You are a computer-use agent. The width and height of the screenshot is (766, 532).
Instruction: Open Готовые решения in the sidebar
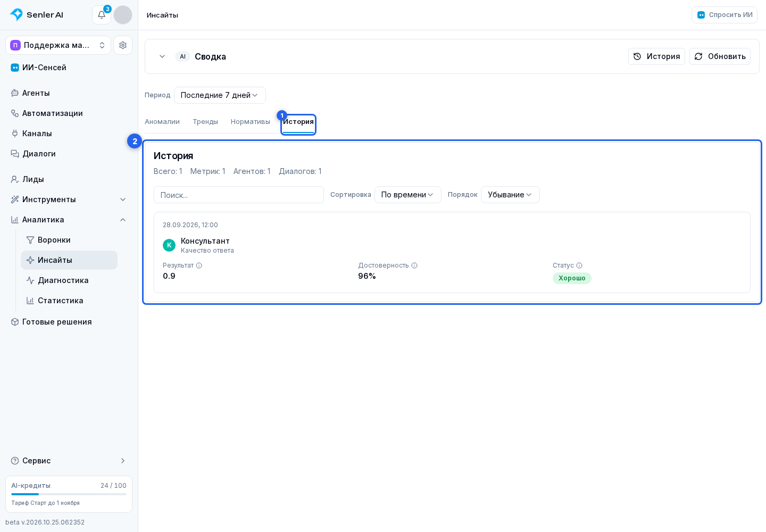(x=69, y=322)
